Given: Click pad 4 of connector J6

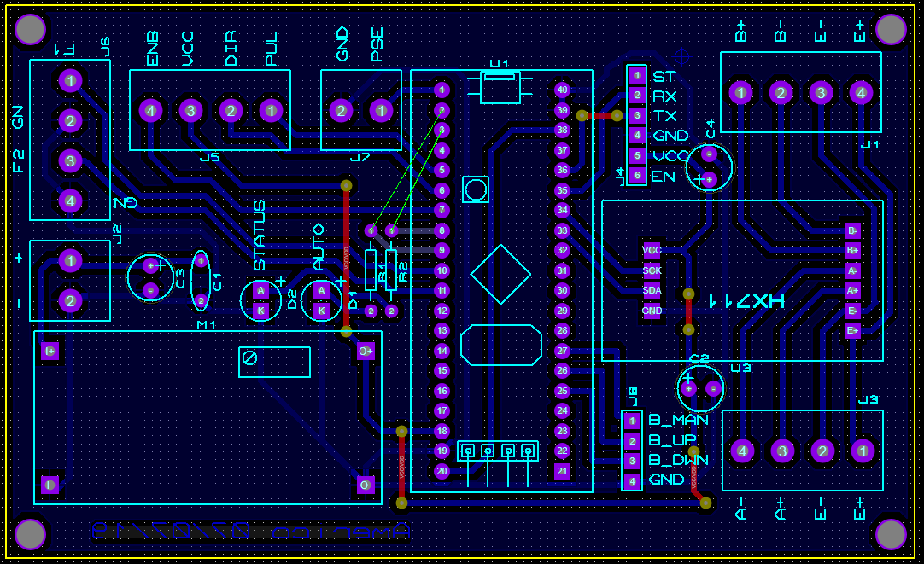Looking at the screenshot, I should click(70, 201).
